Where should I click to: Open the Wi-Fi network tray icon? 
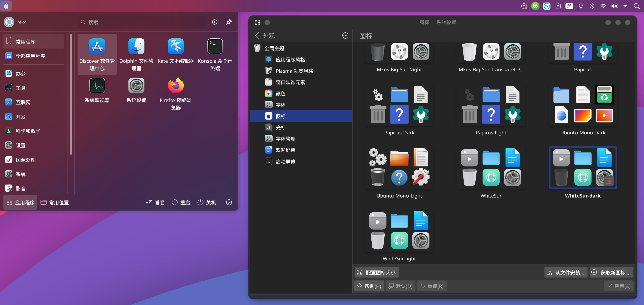pyautogui.click(x=603, y=6)
